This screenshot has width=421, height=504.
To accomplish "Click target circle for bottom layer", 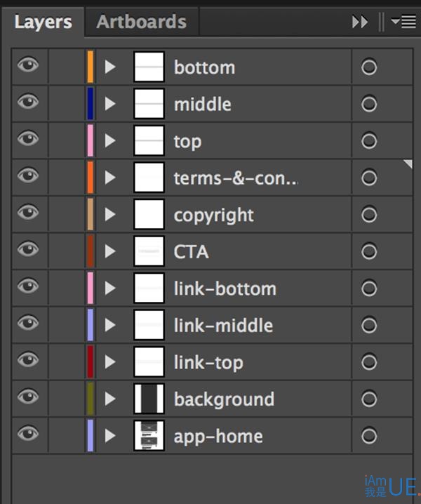I will 369,67.
